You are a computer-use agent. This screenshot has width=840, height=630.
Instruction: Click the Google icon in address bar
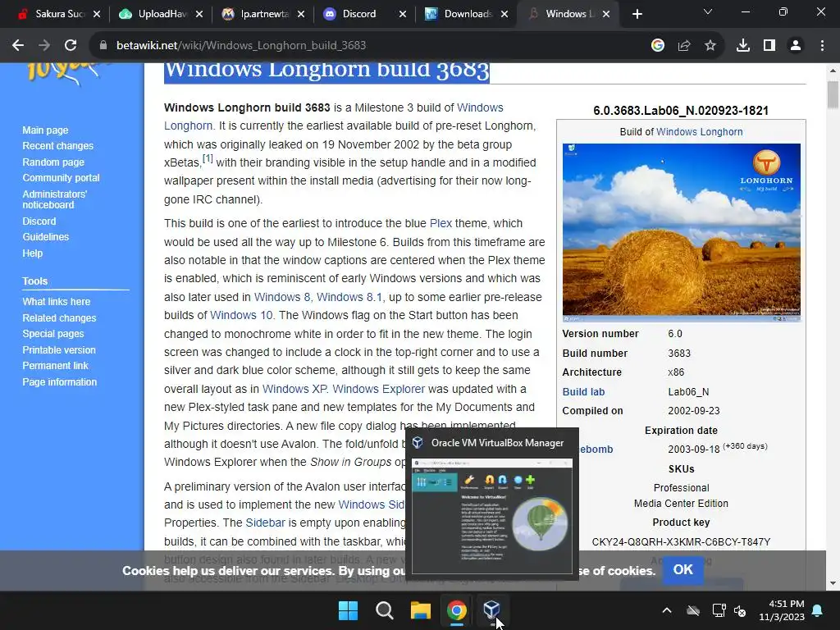[x=657, y=46]
